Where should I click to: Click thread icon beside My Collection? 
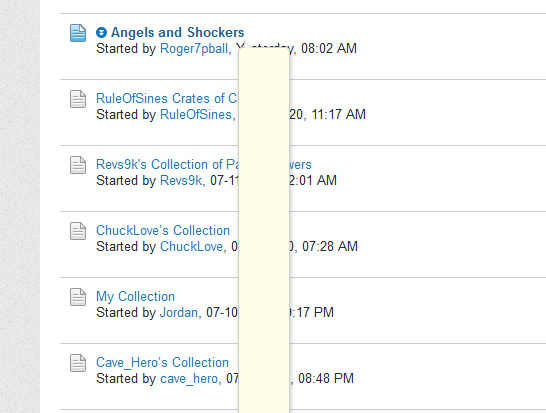pyautogui.click(x=78, y=297)
